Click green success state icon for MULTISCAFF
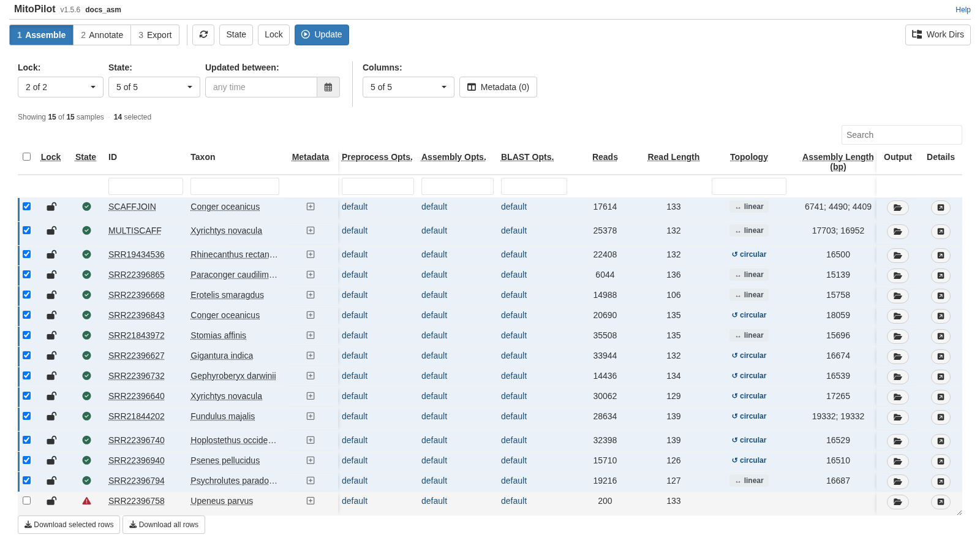This screenshot has height=548, width=980. [86, 230]
